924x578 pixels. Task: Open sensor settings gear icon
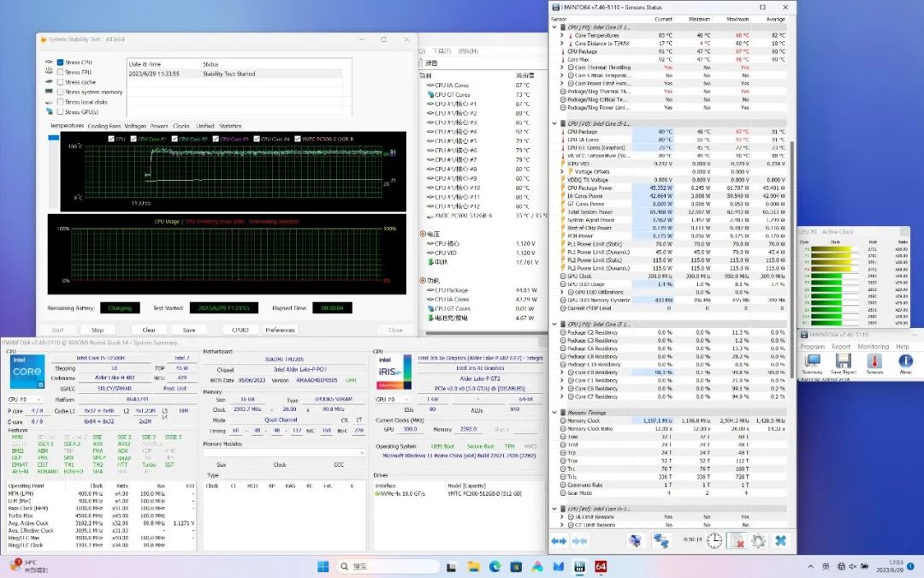pos(758,540)
